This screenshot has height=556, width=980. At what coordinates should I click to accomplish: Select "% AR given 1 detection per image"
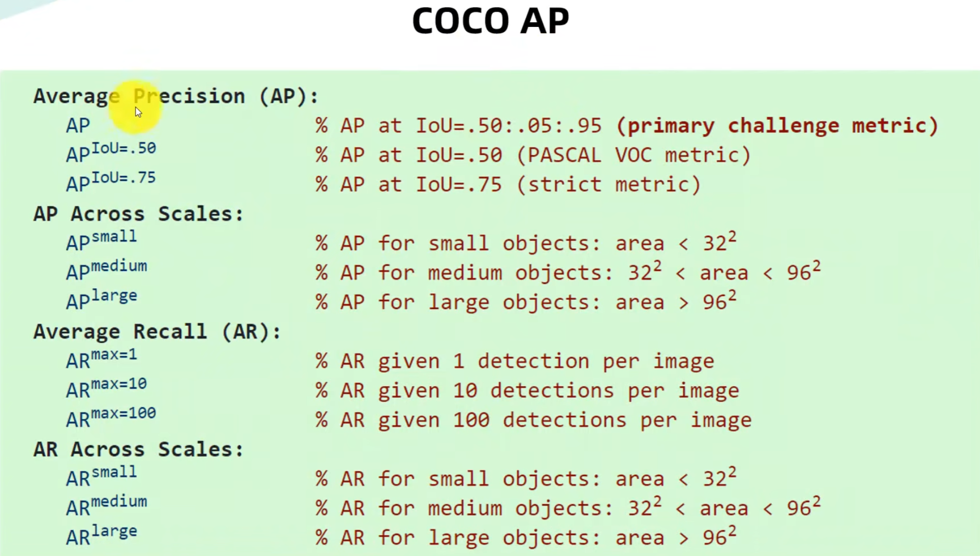coord(515,361)
